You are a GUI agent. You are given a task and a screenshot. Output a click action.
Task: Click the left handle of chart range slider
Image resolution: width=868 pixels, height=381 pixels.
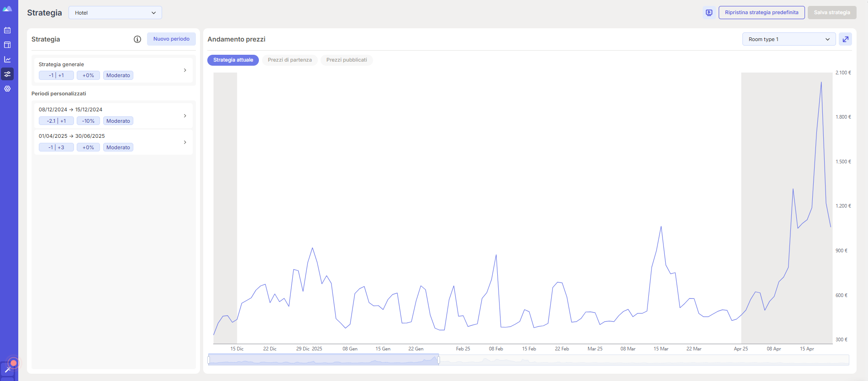(x=209, y=360)
